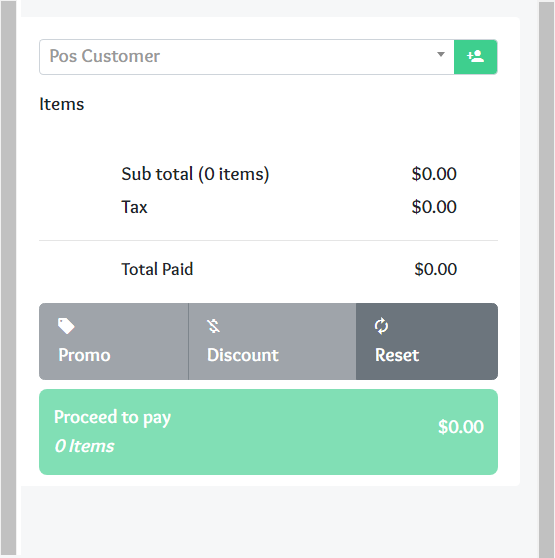The image size is (555, 558).
Task: Focus the Pos Customer select field
Action: tap(247, 57)
